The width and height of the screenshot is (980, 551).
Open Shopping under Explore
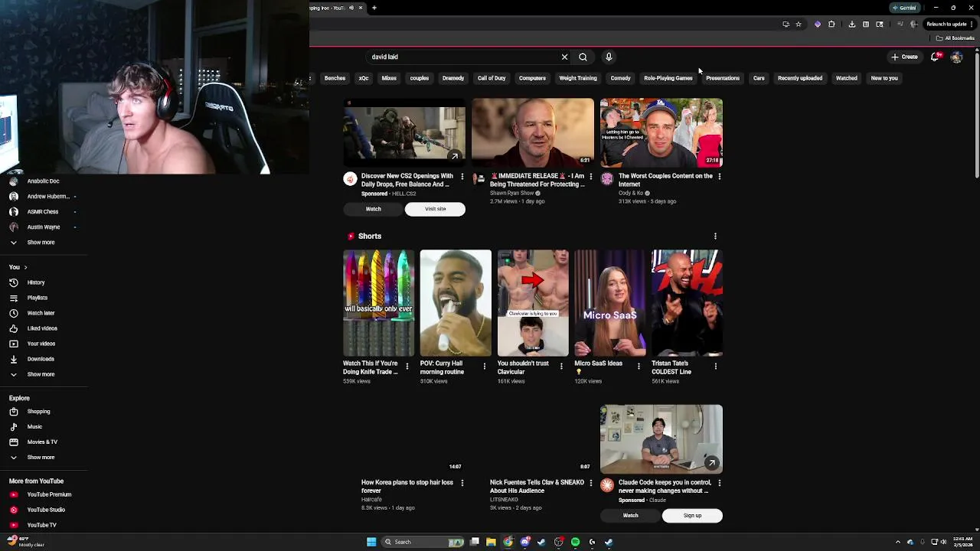pos(38,412)
